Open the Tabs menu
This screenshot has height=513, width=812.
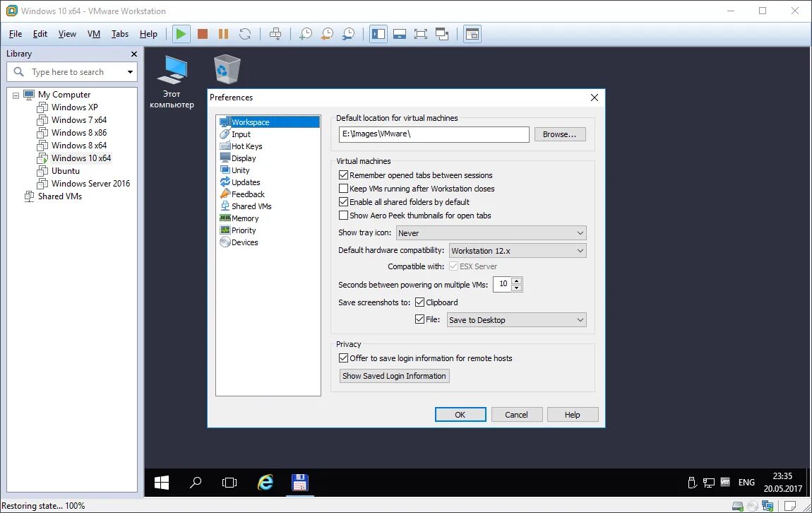pyautogui.click(x=119, y=34)
